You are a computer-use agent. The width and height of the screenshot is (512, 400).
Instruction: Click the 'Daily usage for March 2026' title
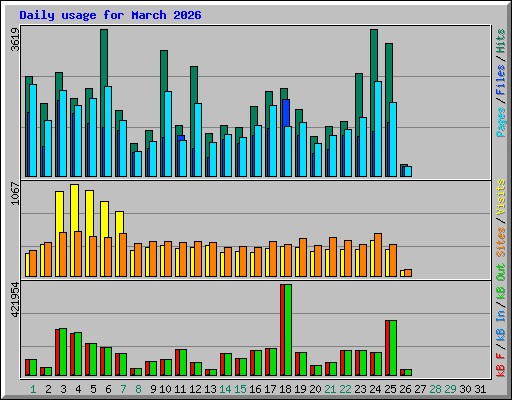[110, 15]
